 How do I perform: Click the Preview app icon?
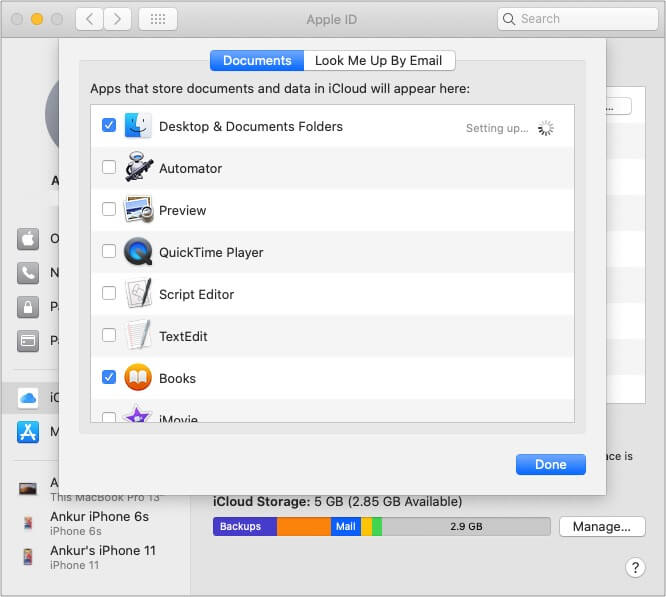point(138,209)
